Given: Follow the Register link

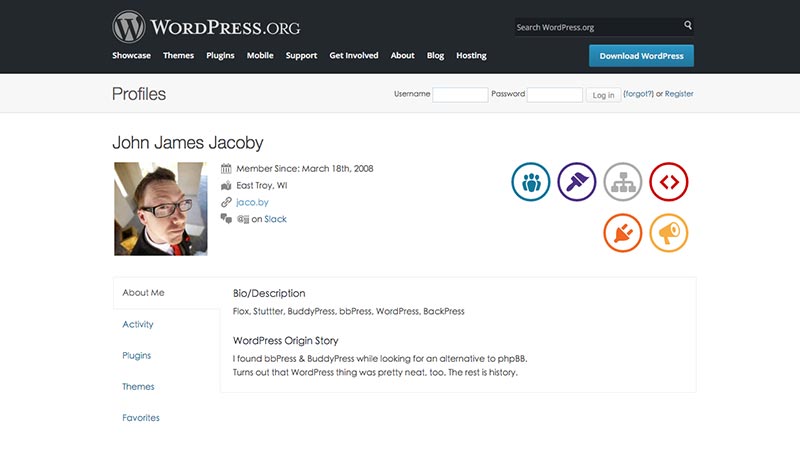Looking at the screenshot, I should (679, 94).
